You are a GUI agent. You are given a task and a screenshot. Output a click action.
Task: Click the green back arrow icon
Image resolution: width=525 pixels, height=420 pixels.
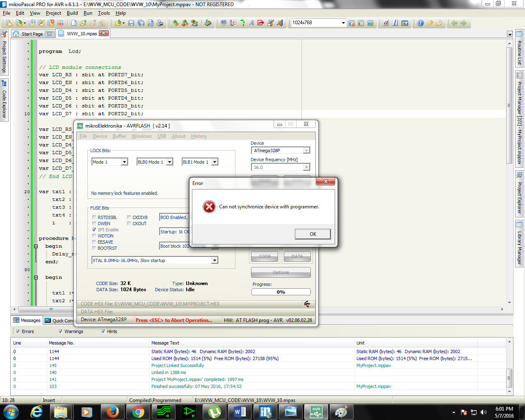click(454, 23)
